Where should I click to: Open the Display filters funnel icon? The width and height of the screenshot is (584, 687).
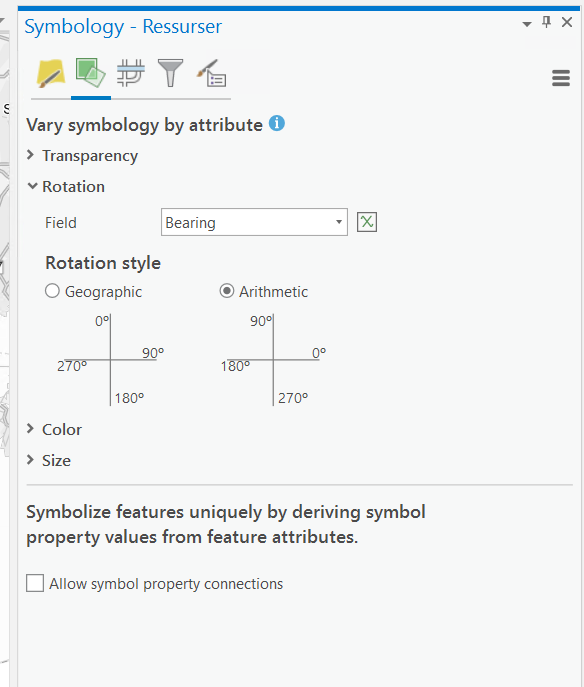click(x=170, y=73)
